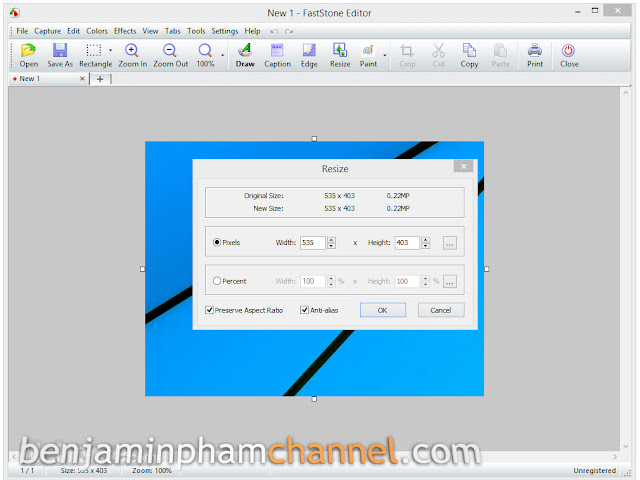Add a new tab with plus button
Image resolution: width=640 pixels, height=480 pixels.
pos(100,79)
